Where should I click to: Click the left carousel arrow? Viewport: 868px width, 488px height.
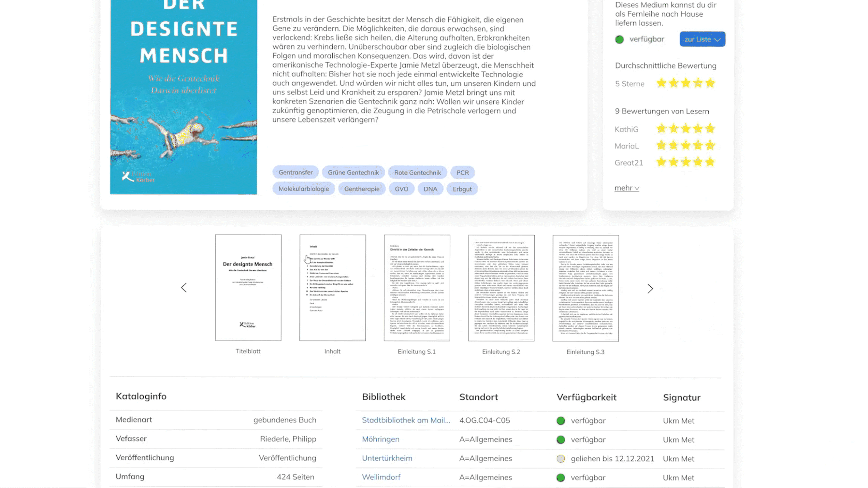184,288
